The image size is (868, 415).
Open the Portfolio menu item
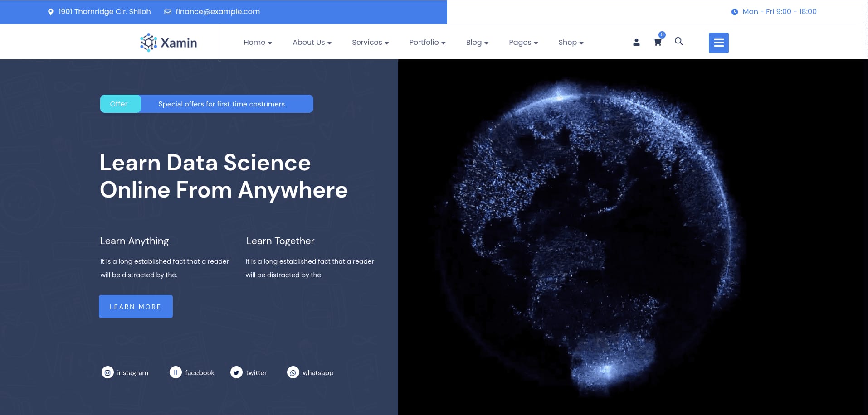pos(427,43)
